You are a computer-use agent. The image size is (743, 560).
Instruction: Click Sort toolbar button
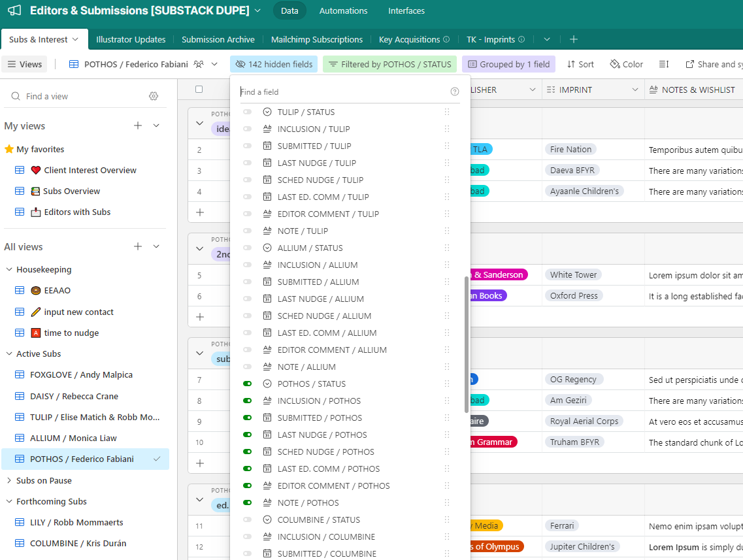point(580,64)
